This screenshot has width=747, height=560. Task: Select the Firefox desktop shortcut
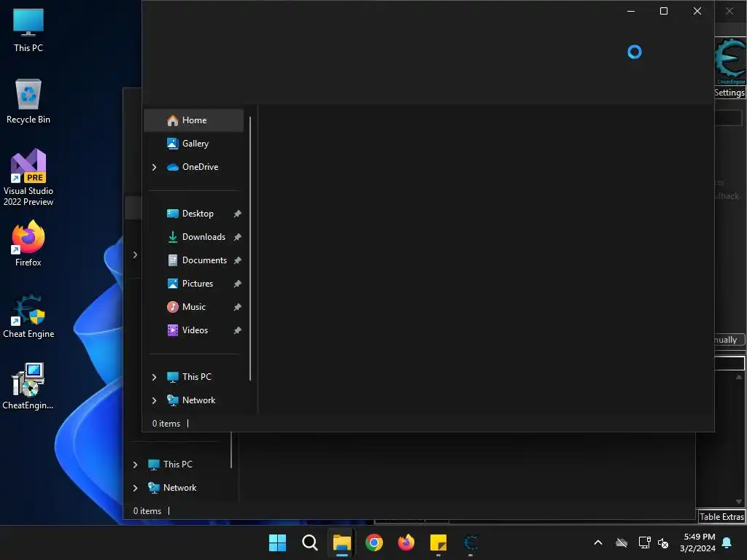pos(28,244)
